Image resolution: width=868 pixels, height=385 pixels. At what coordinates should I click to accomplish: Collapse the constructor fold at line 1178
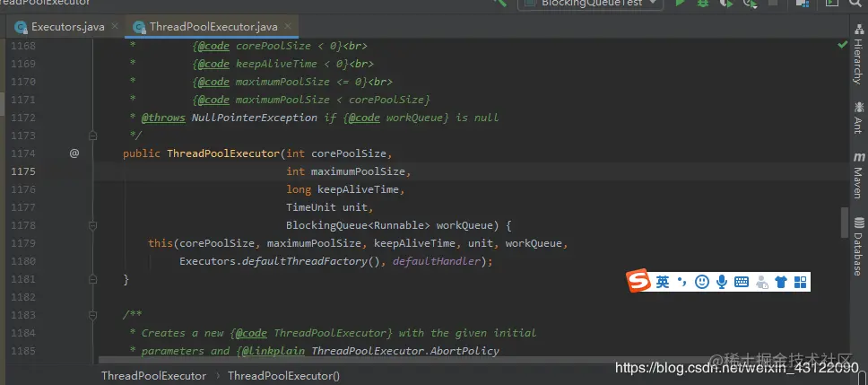pyautogui.click(x=92, y=225)
